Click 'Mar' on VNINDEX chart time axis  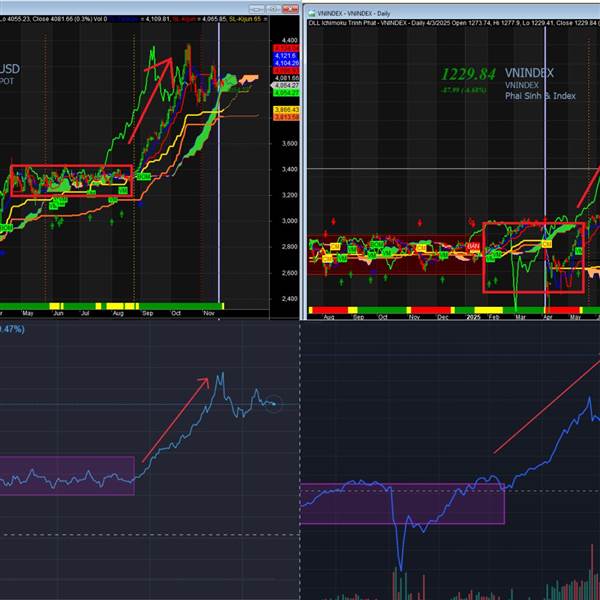tap(520, 317)
